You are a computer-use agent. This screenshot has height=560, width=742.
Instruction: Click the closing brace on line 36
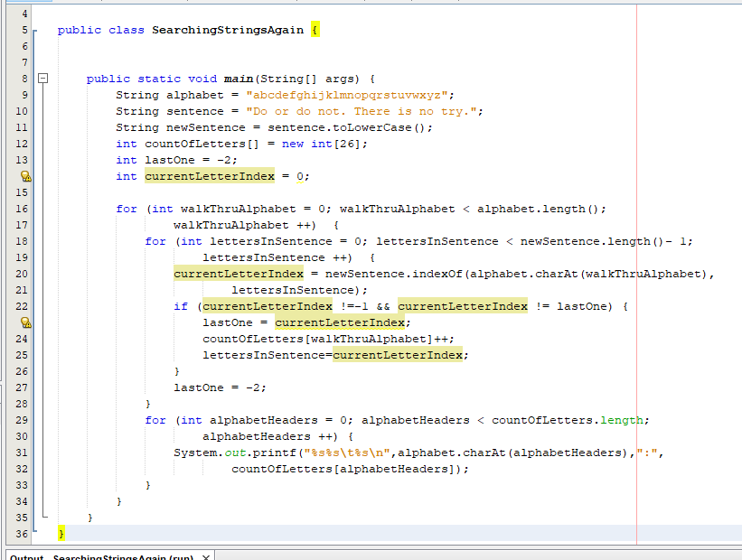(x=60, y=534)
